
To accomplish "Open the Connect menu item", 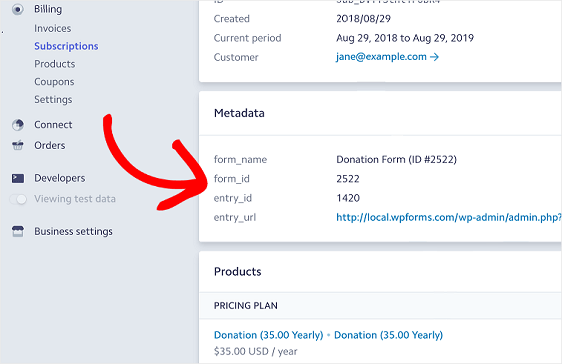I will pyautogui.click(x=53, y=125).
